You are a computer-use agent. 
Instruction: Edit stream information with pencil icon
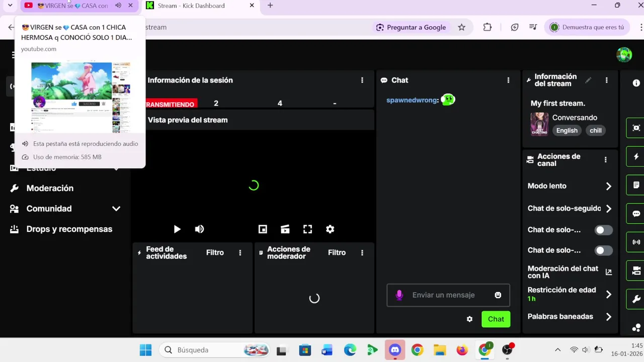coord(588,80)
